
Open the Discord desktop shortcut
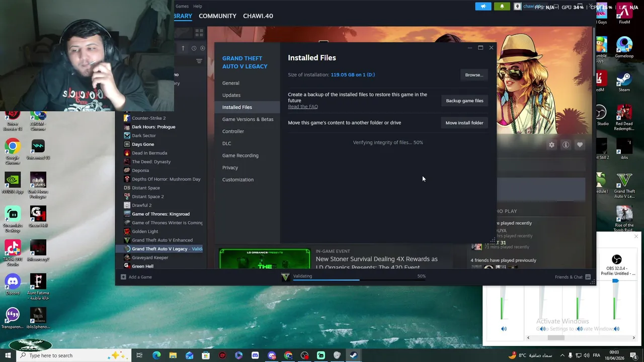point(13,285)
